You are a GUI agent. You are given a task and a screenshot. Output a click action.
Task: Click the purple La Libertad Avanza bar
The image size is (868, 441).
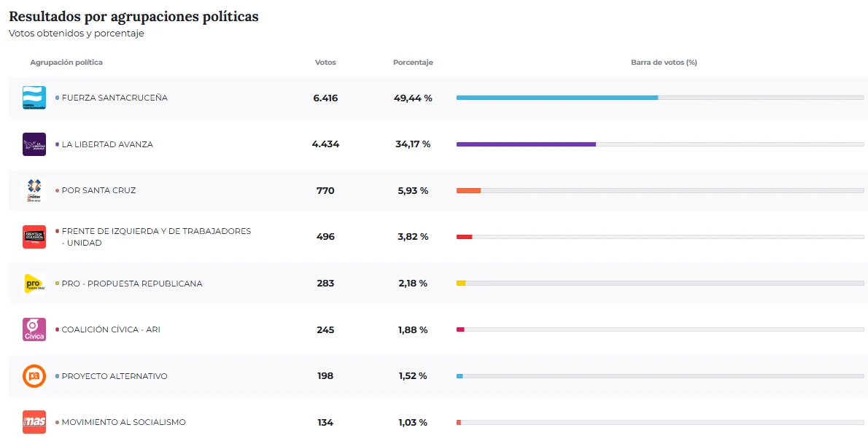[x=526, y=144]
